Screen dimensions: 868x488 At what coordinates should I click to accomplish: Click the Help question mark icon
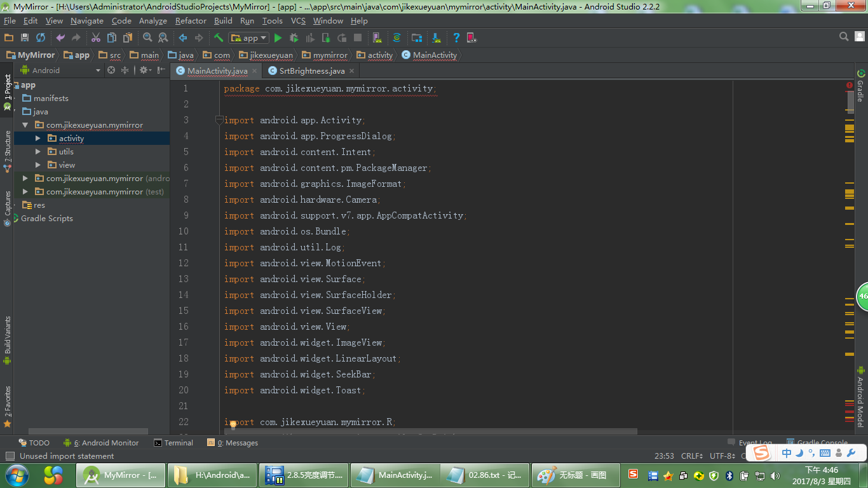[x=456, y=38]
